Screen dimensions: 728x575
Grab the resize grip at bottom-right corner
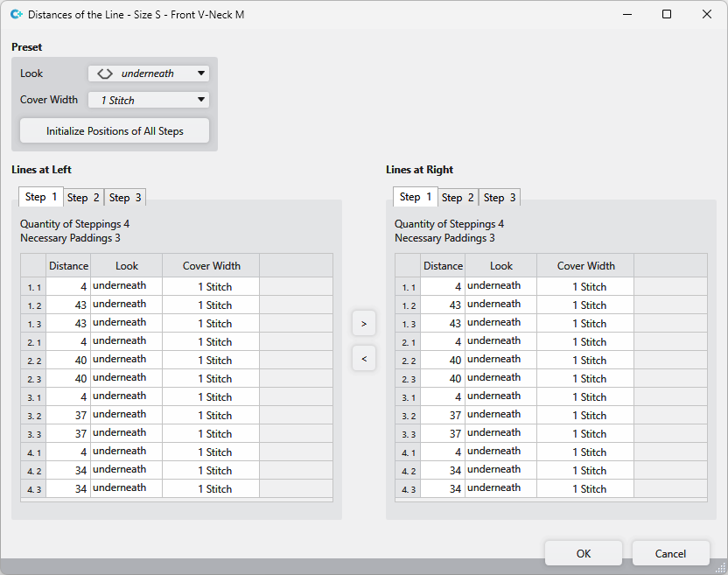tap(720, 568)
